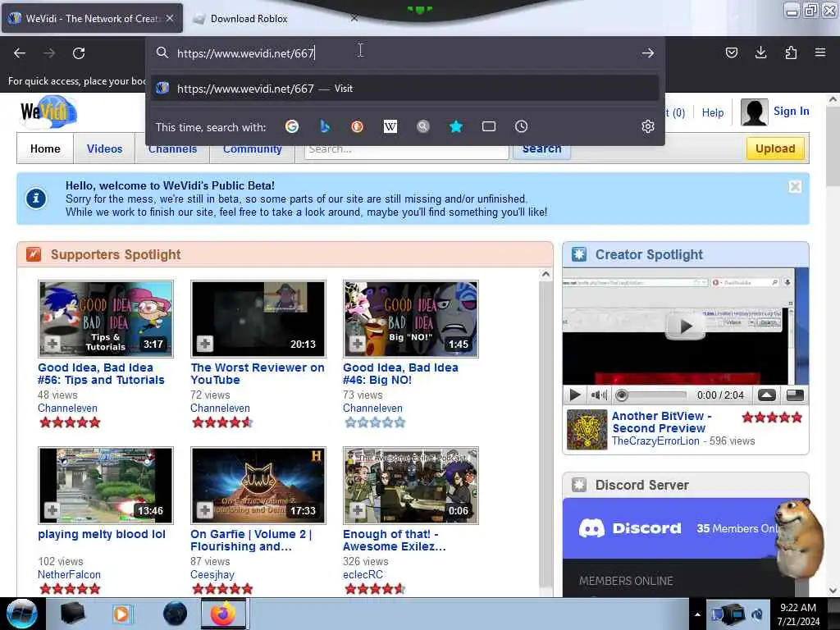Open eclecRC channel link

point(363,574)
